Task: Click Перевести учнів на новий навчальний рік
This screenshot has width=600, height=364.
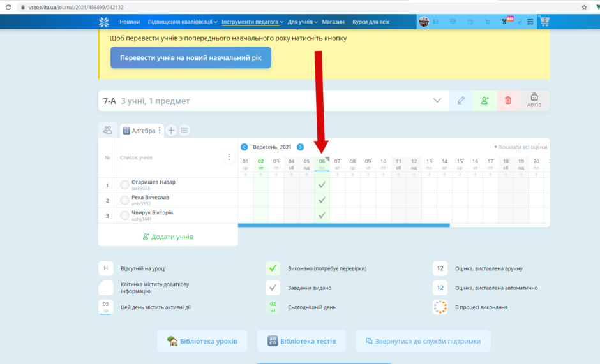Action: [x=191, y=58]
